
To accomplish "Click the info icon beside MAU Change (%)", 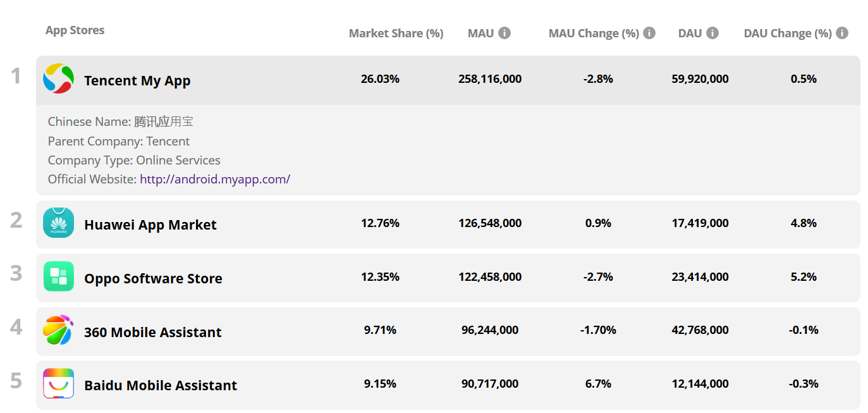I will pyautogui.click(x=649, y=33).
